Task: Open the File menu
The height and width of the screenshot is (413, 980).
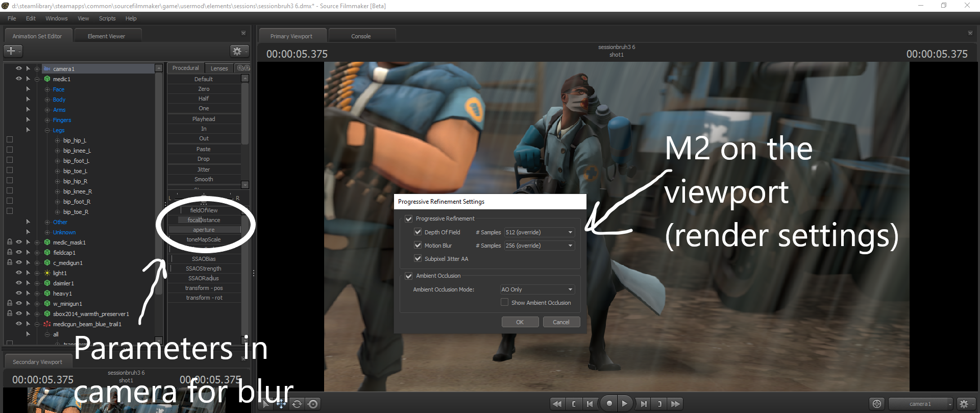Action: [12, 18]
